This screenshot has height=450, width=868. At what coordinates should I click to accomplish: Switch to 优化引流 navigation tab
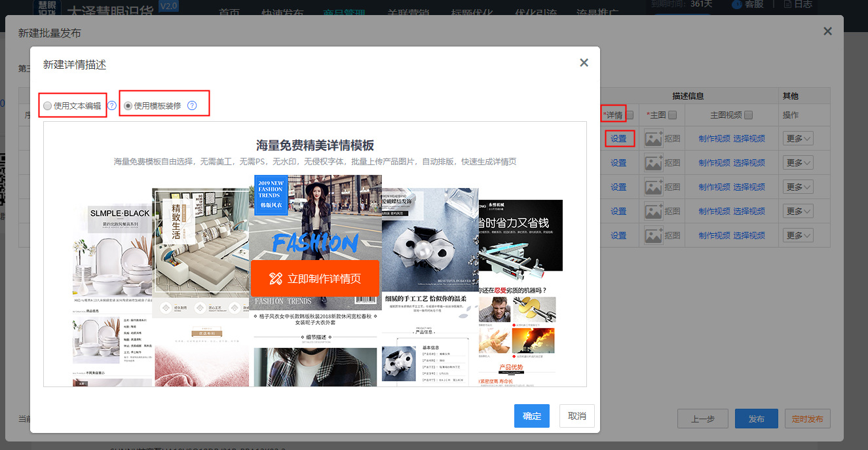click(535, 13)
